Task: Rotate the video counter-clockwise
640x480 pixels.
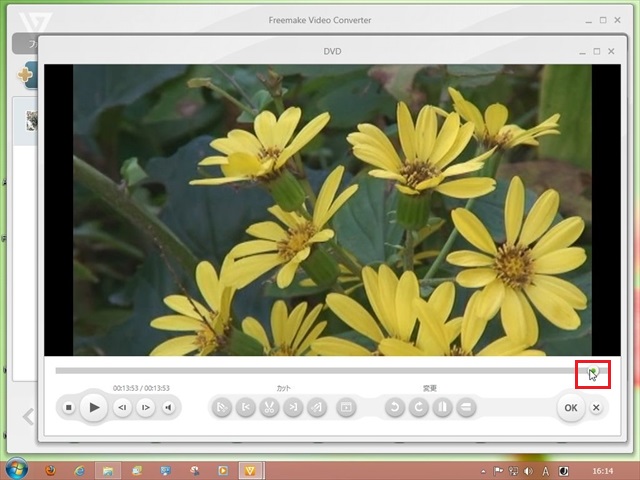Action: point(395,407)
